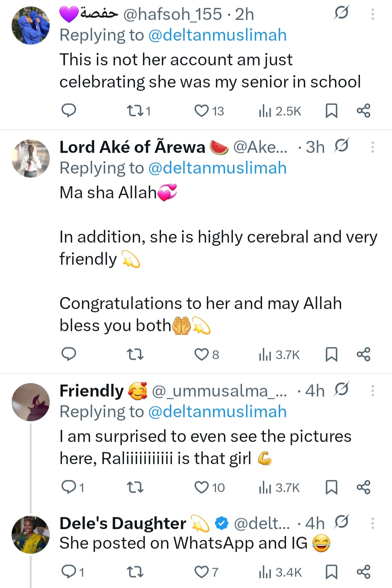
Task: Open Friendly's profile avatar
Action: pos(30,402)
